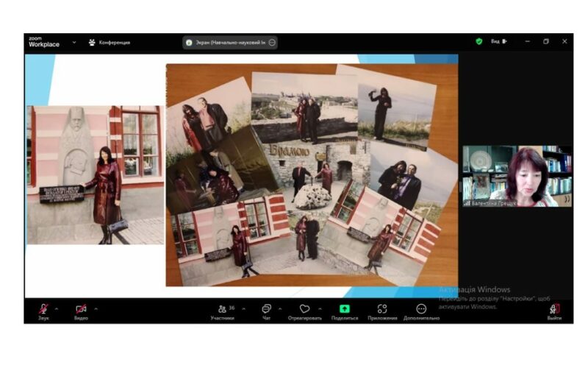Expand audio options arrow next to Звук
The width and height of the screenshot is (588, 368).
point(59,308)
